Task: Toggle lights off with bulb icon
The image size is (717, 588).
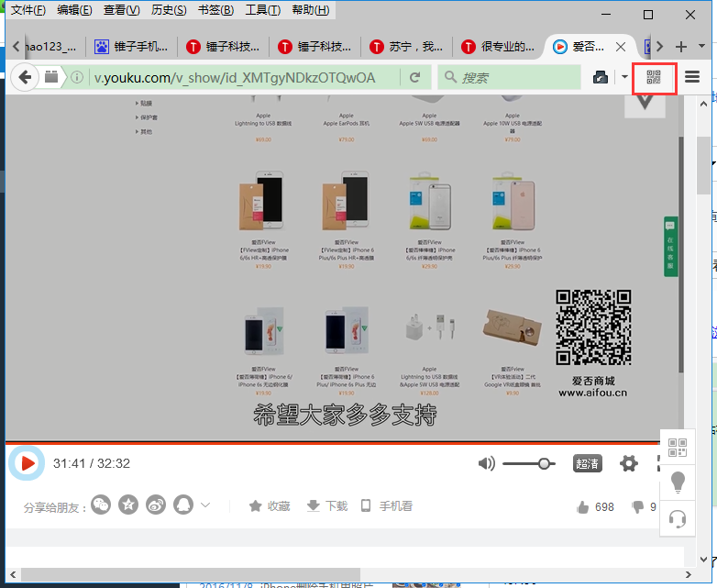Action: (x=678, y=483)
